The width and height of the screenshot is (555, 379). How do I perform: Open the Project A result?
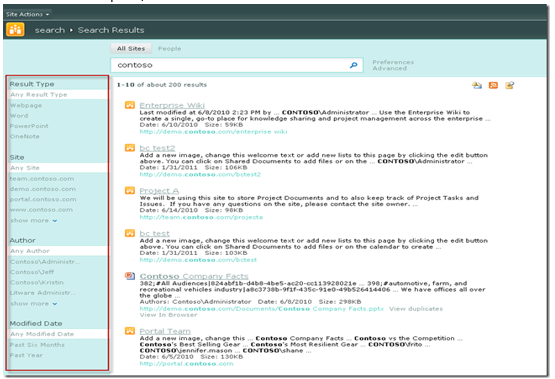[159, 191]
